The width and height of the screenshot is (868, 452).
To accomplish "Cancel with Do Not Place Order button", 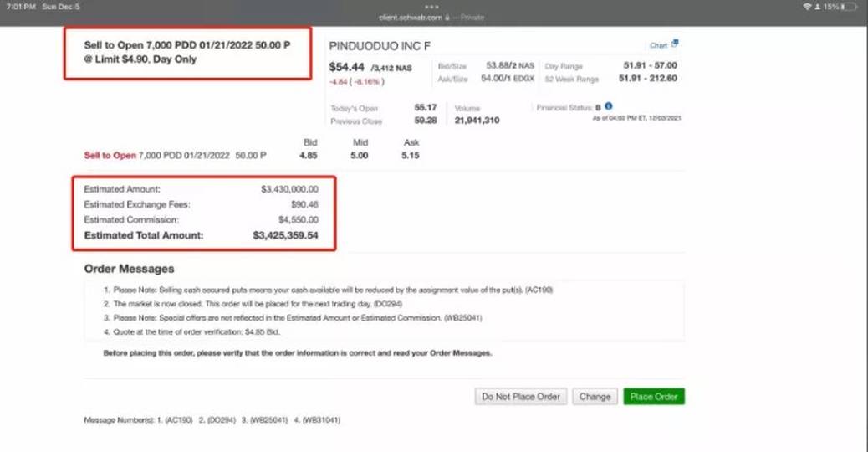I will (x=520, y=396).
